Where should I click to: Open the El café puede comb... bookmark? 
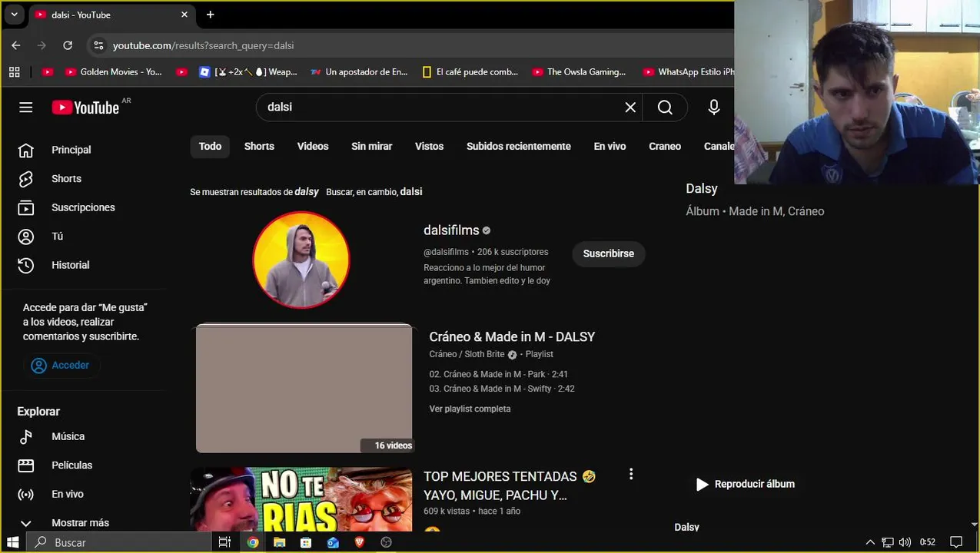click(x=470, y=72)
